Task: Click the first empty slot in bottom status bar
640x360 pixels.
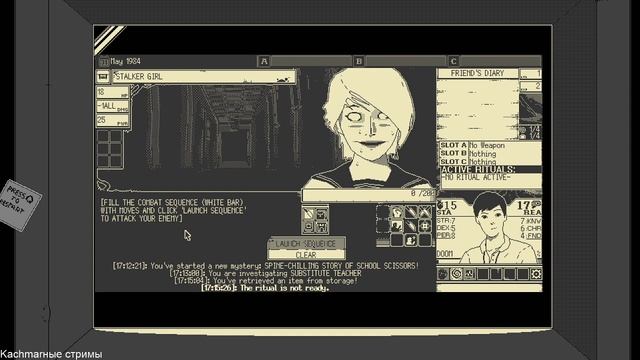Action: coord(483,274)
